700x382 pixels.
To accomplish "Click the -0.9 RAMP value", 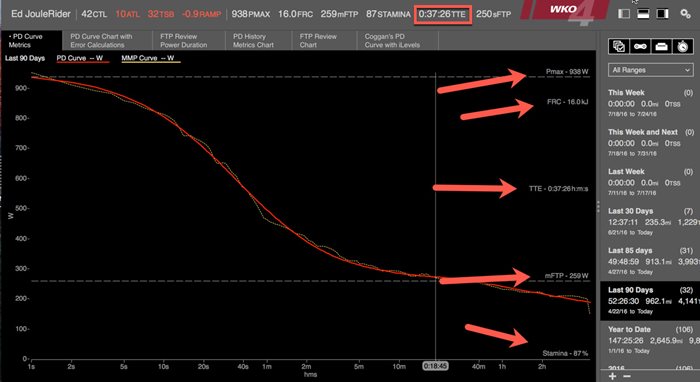I will tap(201, 14).
